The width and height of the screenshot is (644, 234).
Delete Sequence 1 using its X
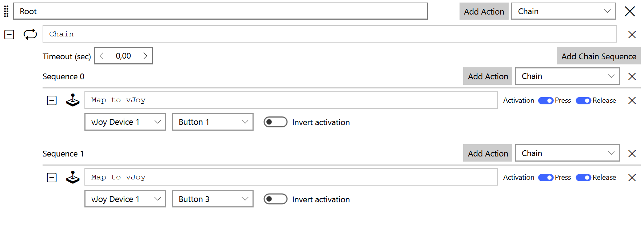coord(632,154)
